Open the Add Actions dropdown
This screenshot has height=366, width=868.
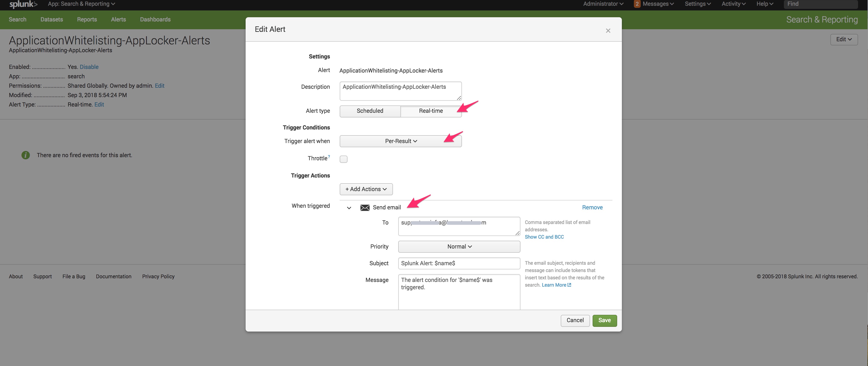pyautogui.click(x=366, y=189)
